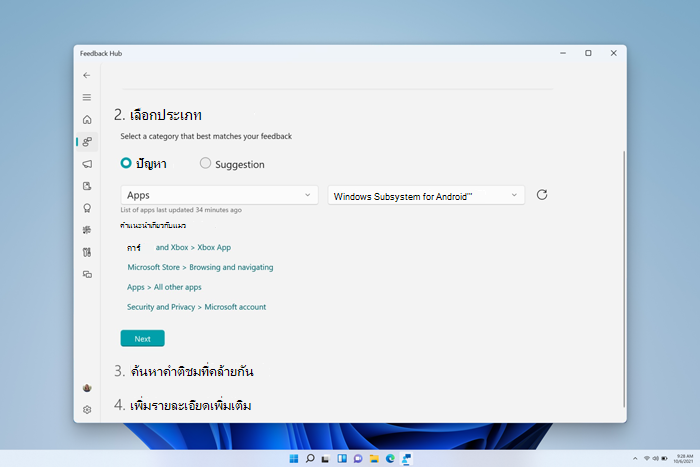Open the clock and date in taskbar
Screen dimensions: 700x467
pyautogui.click(x=683, y=459)
